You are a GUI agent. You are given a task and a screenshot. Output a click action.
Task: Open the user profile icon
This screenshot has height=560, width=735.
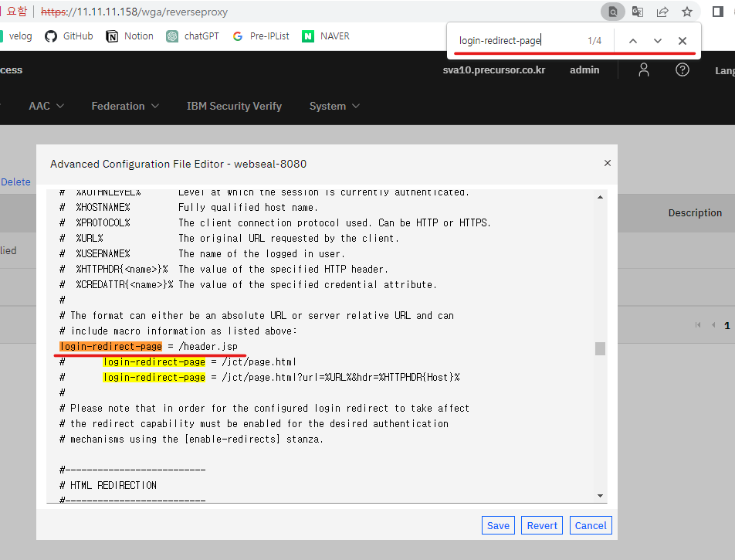tap(644, 70)
